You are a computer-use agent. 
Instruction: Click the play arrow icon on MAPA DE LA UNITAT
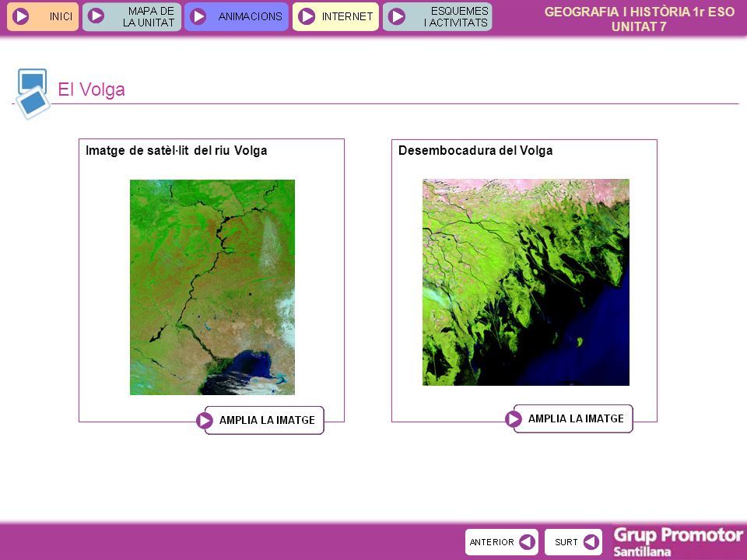[x=96, y=16]
